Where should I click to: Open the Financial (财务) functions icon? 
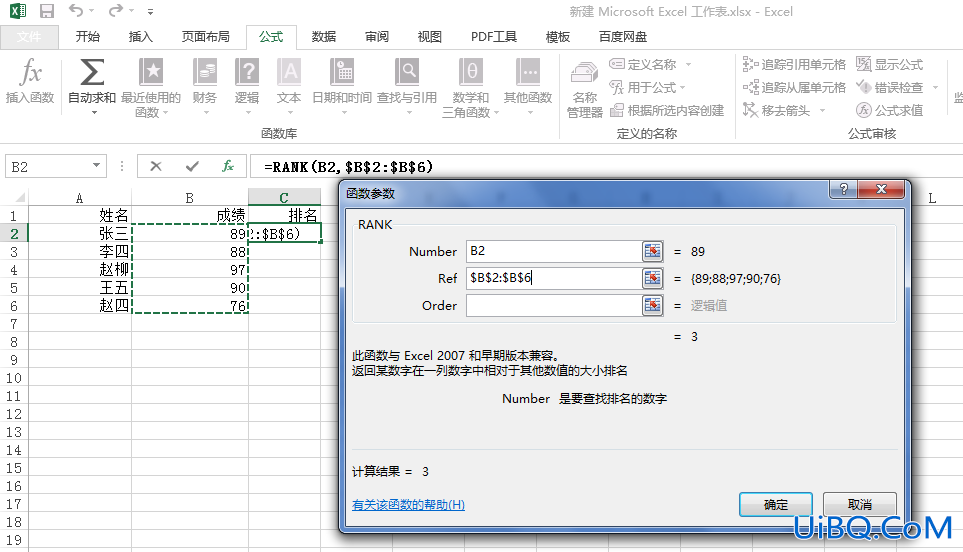(x=205, y=72)
